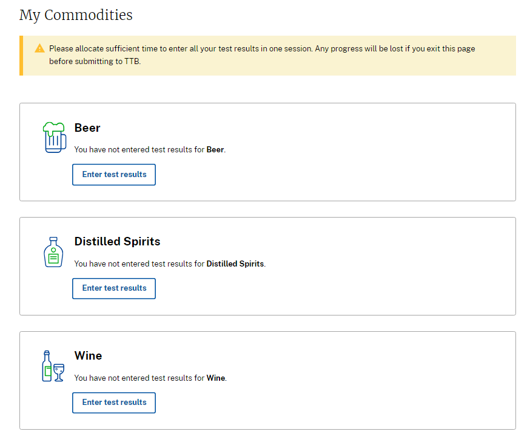Click the beer mug icon
Screen dimensions: 530x440
click(x=54, y=137)
